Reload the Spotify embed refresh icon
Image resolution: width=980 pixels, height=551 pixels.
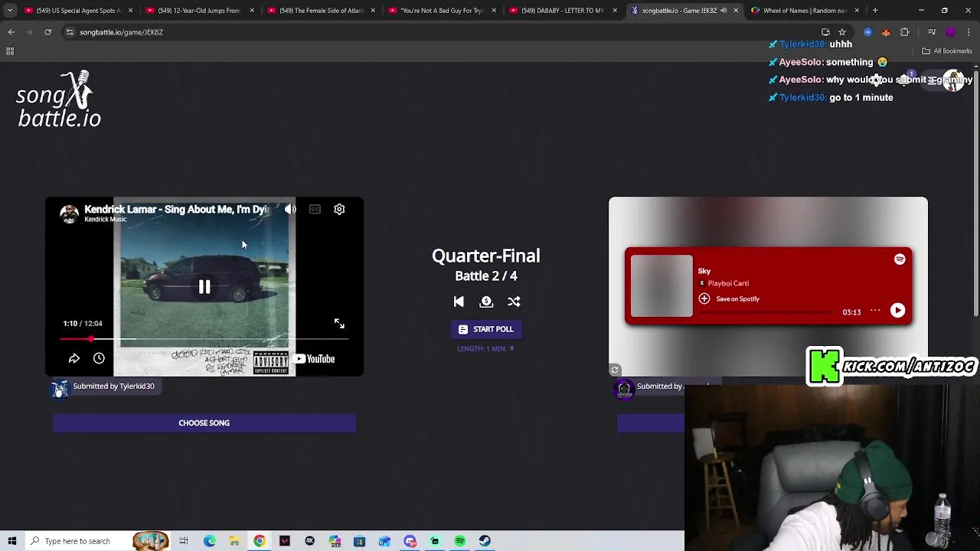(x=614, y=370)
